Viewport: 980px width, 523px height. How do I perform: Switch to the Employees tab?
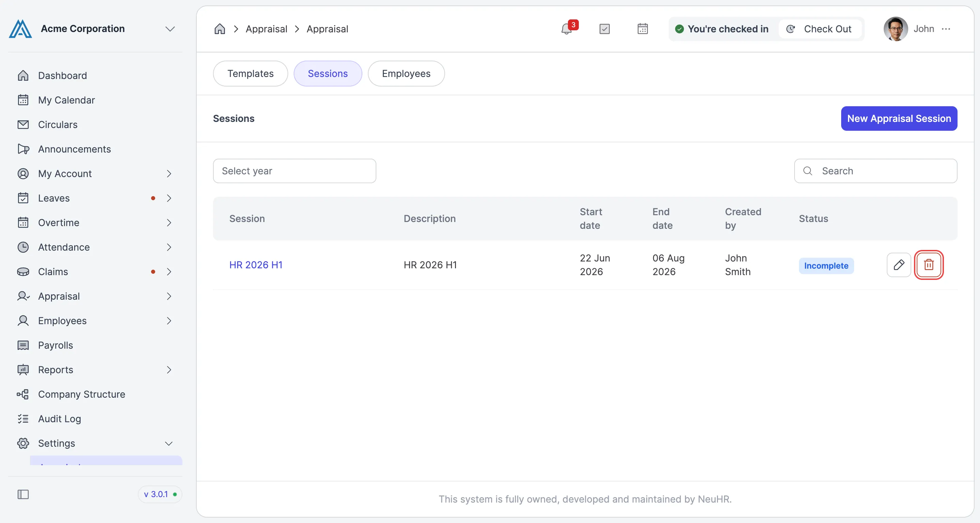coord(406,74)
